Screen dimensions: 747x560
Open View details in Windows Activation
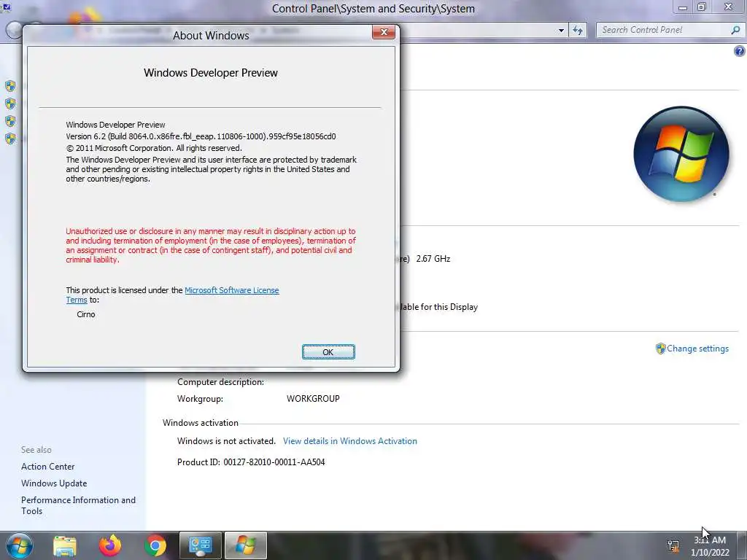[349, 441]
